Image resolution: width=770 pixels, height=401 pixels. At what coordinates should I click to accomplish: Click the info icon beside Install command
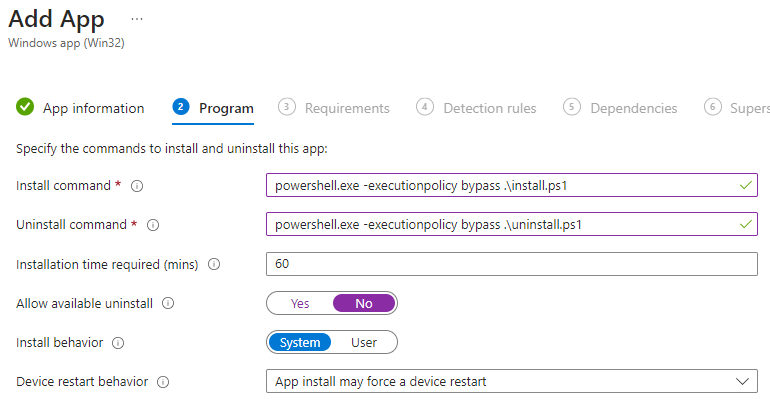(x=137, y=186)
